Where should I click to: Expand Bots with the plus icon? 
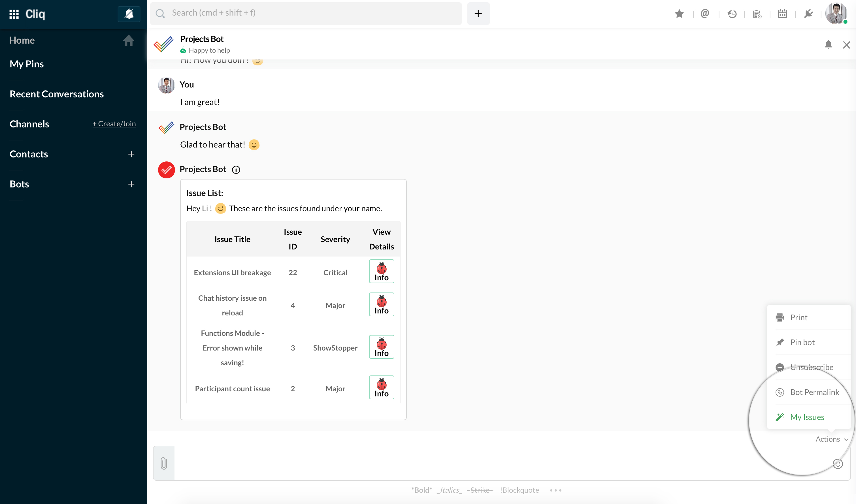pyautogui.click(x=131, y=184)
